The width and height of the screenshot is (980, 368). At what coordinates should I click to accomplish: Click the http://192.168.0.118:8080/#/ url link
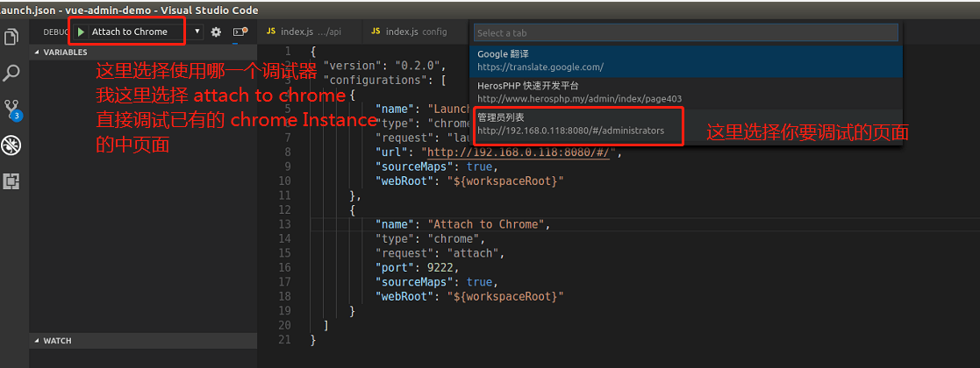tap(519, 152)
